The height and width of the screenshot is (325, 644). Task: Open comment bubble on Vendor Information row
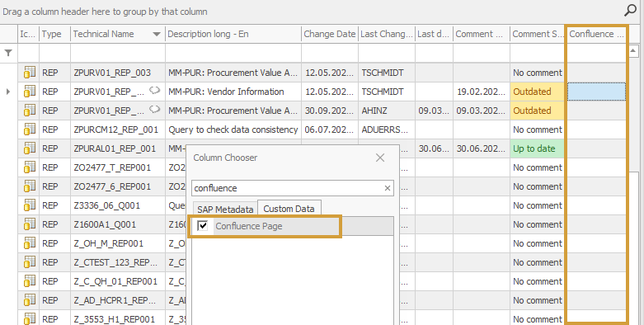click(x=154, y=91)
